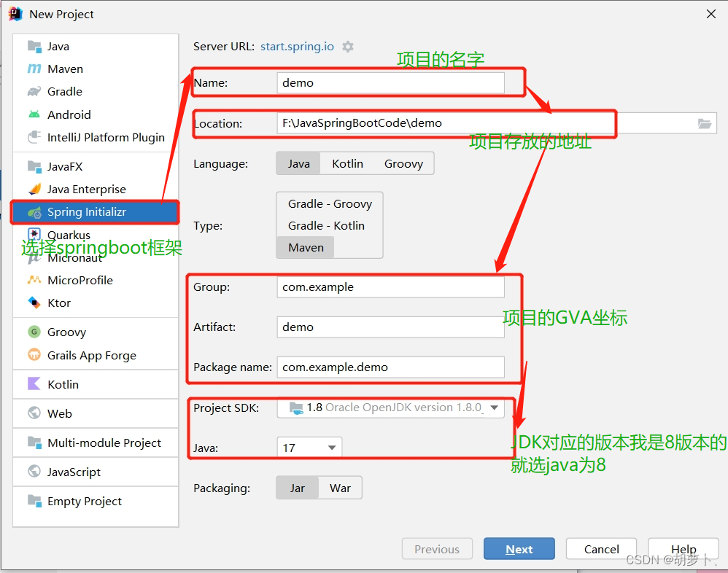Click the Group input field
Screen dimensions: 728x573
390,286
